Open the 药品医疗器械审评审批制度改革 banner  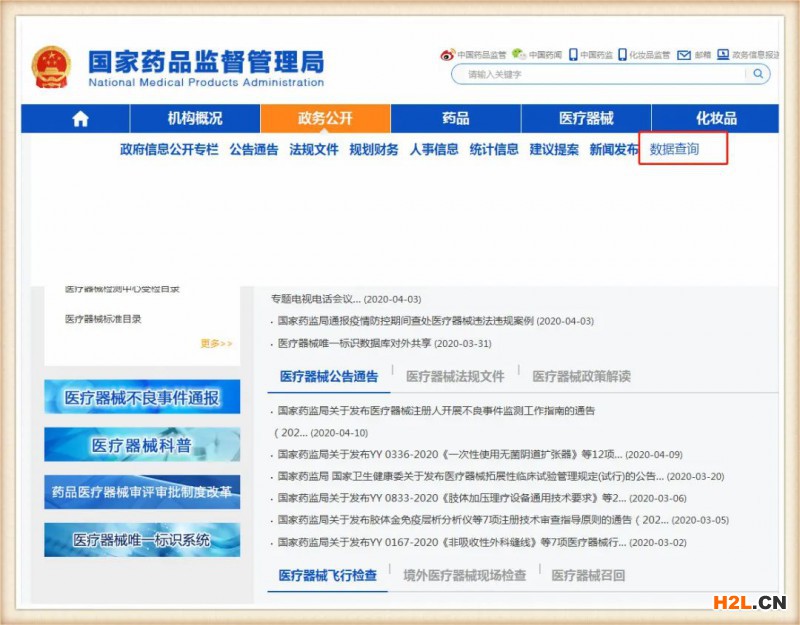click(142, 492)
